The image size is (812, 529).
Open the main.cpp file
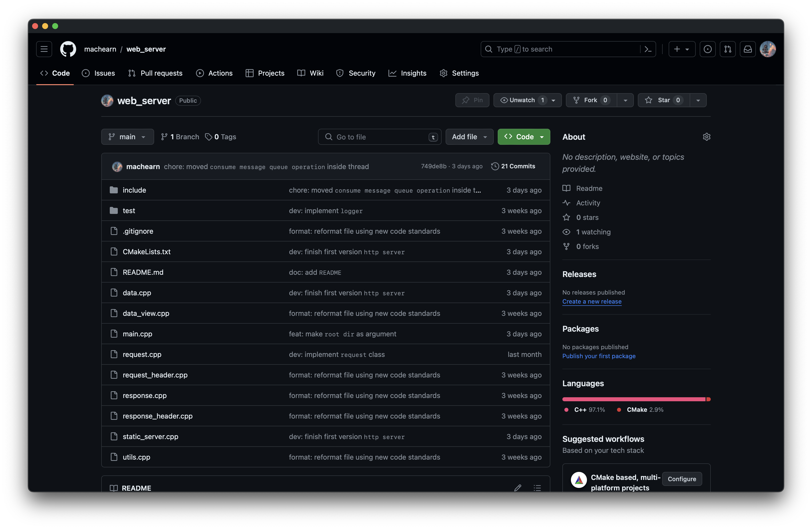point(138,334)
